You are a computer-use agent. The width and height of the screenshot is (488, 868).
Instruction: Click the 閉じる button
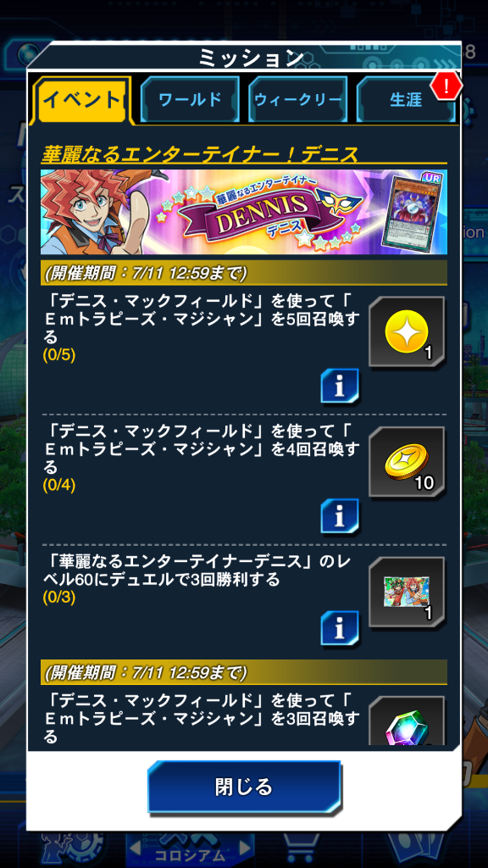(244, 787)
